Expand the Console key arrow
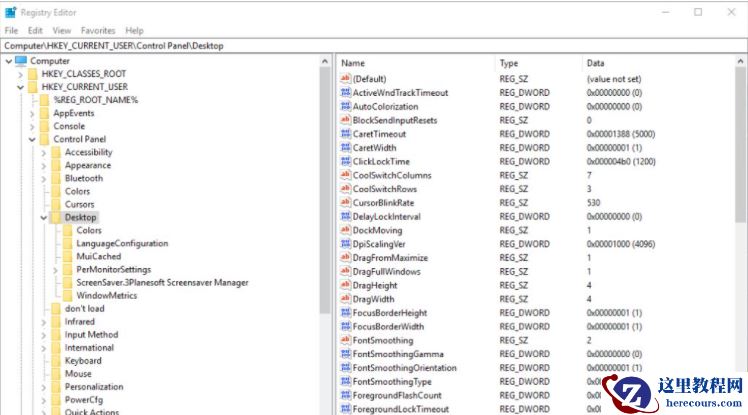 click(x=32, y=126)
